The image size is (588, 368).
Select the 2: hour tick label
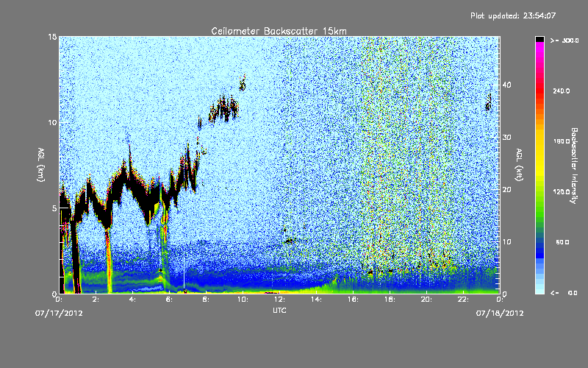click(96, 300)
